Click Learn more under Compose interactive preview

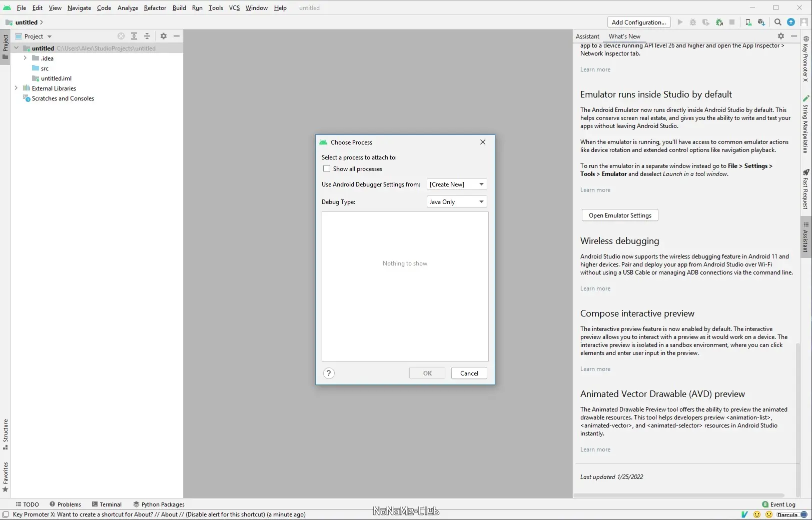(x=595, y=369)
